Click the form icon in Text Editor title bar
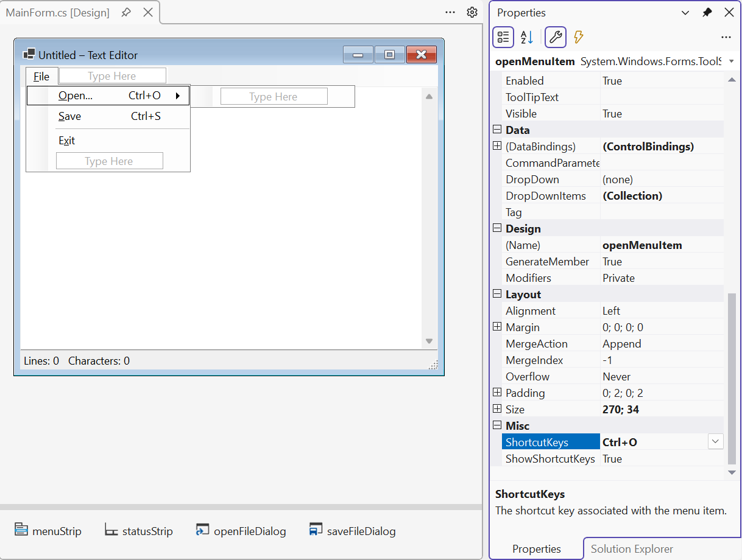Screen dimensions: 742x560 (29, 55)
